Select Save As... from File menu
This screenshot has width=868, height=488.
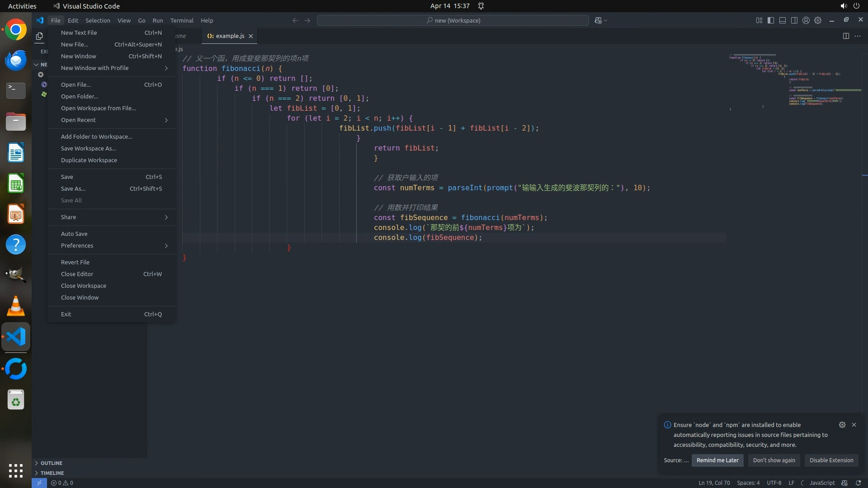[x=73, y=188]
